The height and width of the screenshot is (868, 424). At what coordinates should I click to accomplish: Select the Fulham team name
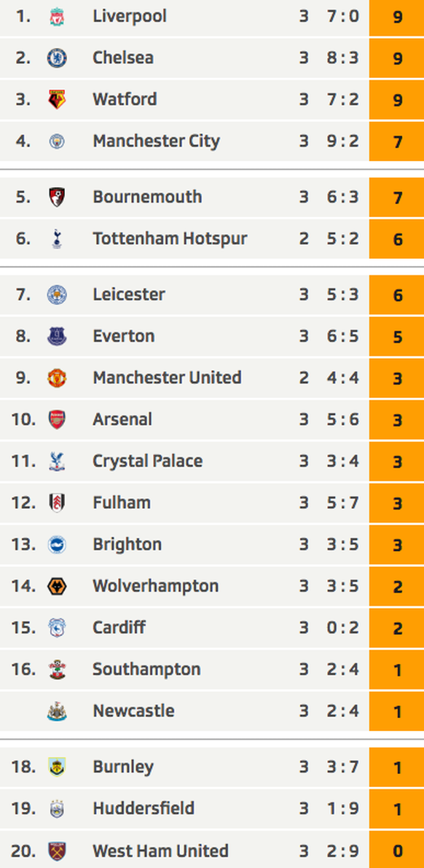coord(121,503)
